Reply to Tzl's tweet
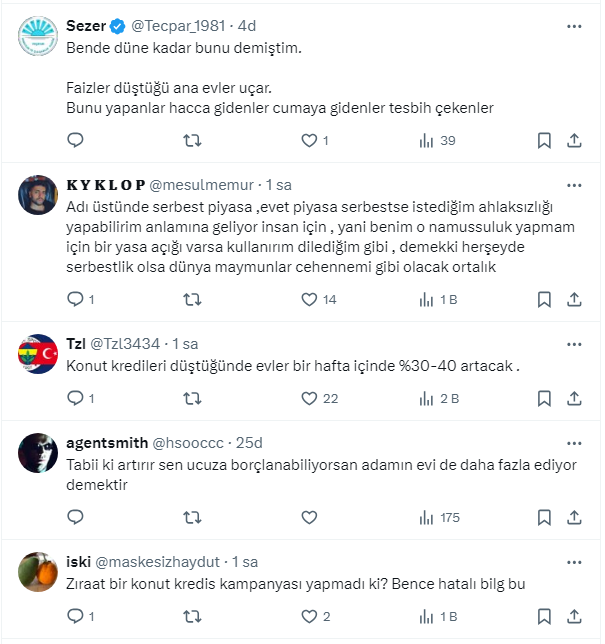This screenshot has height=644, width=605. 75,398
